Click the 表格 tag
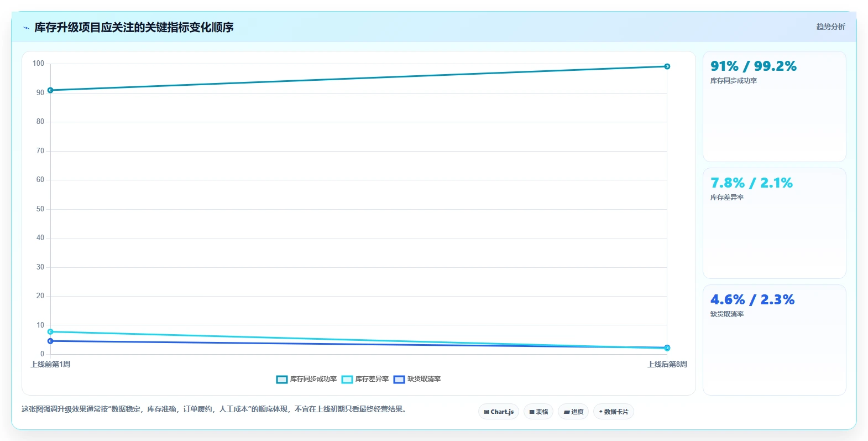The height and width of the screenshot is (441, 868). (538, 412)
